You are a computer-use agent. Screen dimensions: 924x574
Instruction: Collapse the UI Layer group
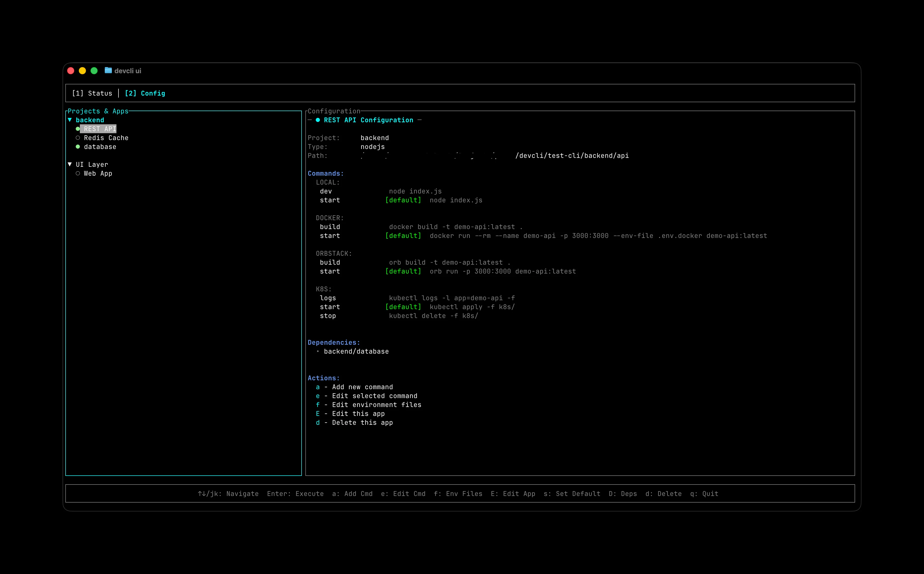click(69, 164)
